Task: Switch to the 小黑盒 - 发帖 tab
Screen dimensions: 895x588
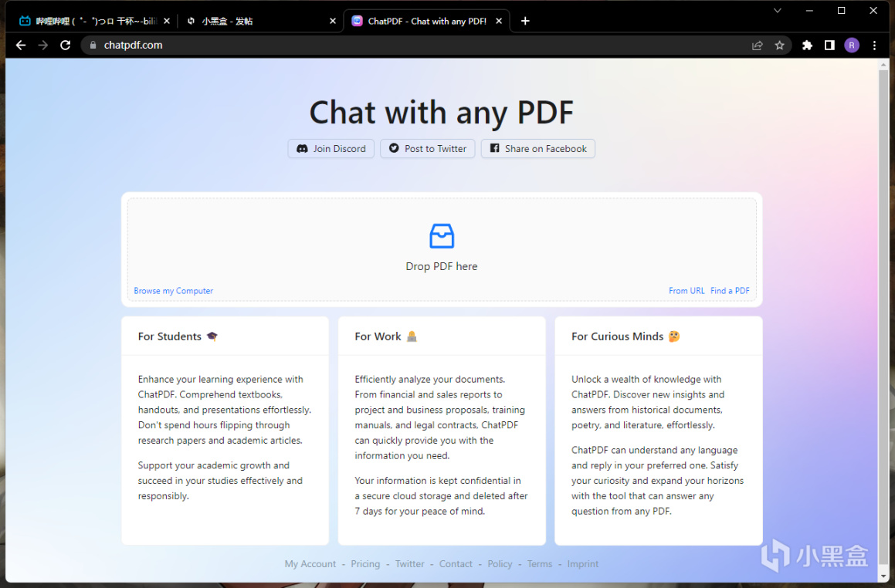Action: (x=259, y=21)
